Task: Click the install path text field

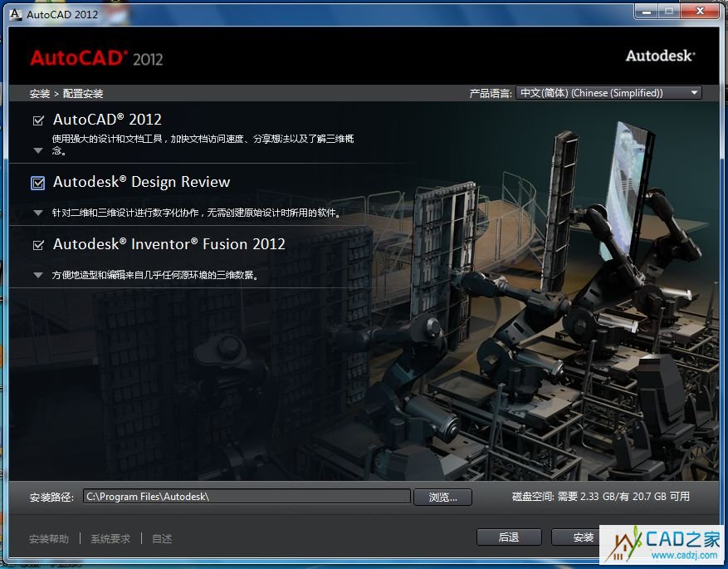Action: 247,497
